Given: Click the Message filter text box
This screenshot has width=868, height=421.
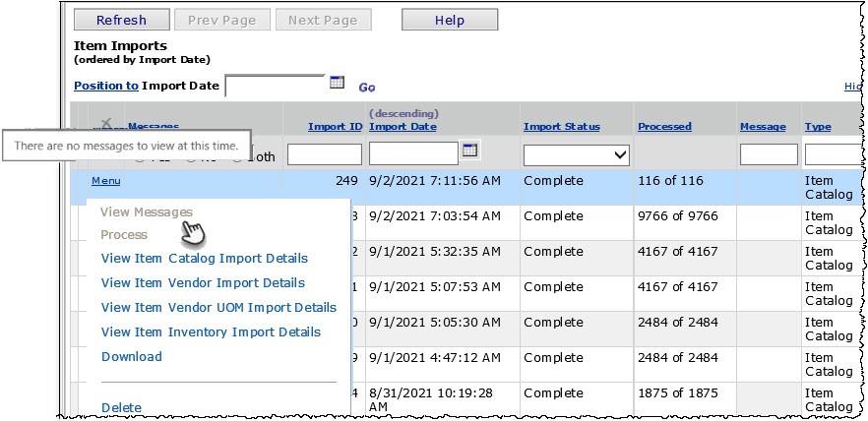Looking at the screenshot, I should [x=768, y=154].
